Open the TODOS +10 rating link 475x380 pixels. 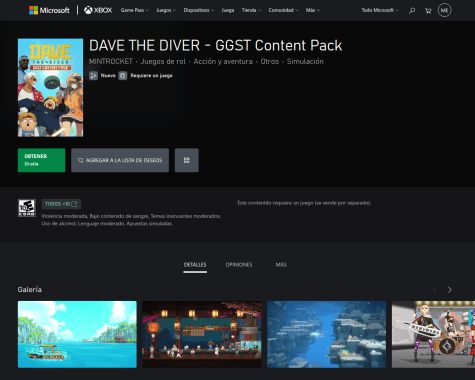[x=61, y=204]
